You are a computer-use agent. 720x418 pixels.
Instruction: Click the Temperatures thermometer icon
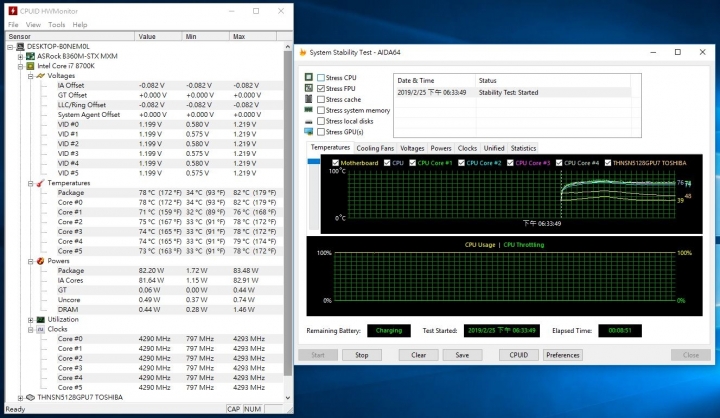point(40,183)
